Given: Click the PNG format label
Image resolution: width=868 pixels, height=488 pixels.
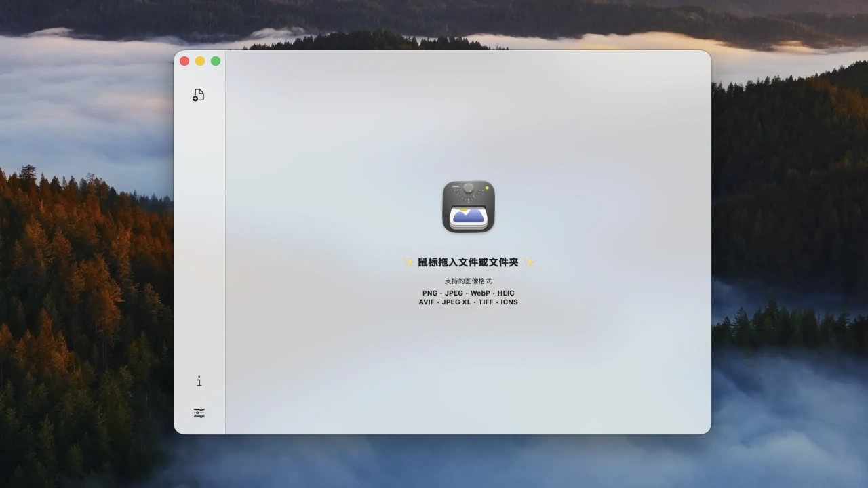Looking at the screenshot, I should (430, 293).
